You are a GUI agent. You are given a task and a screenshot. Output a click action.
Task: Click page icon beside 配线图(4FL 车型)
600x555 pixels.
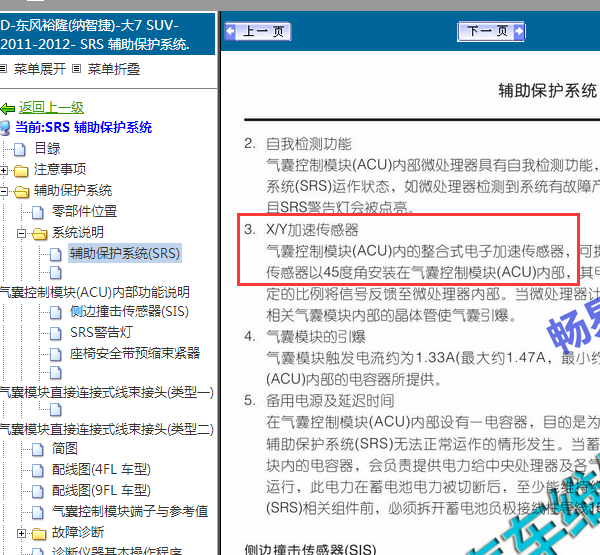[38, 471]
